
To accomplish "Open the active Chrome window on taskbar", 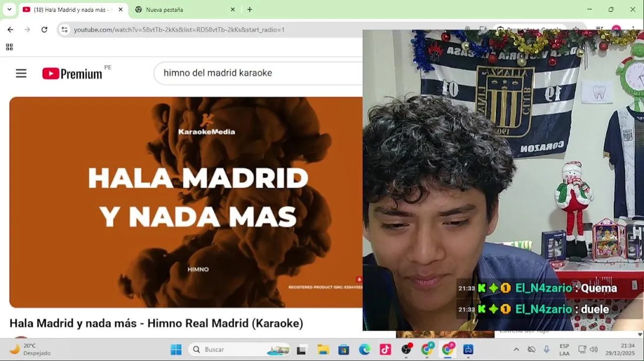I will [447, 349].
